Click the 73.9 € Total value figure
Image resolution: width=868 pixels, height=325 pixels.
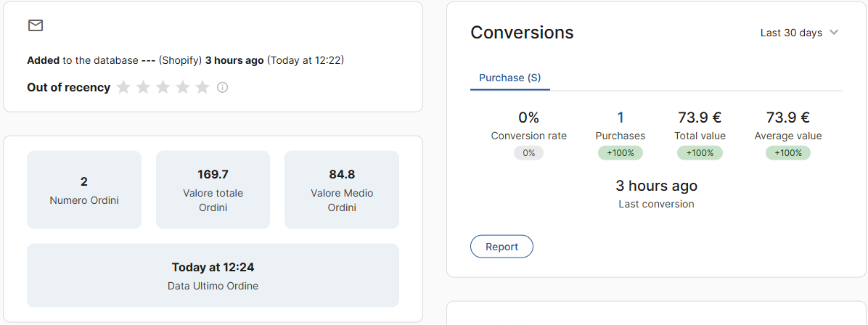[700, 118]
